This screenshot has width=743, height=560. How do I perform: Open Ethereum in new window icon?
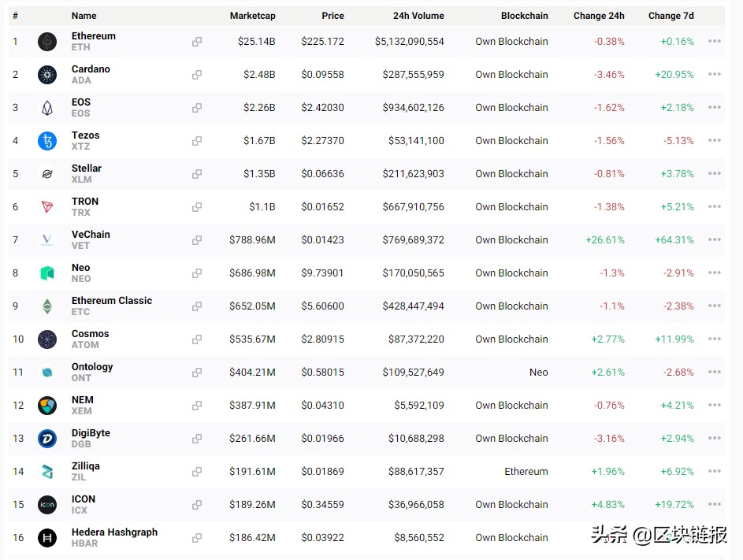(x=197, y=42)
